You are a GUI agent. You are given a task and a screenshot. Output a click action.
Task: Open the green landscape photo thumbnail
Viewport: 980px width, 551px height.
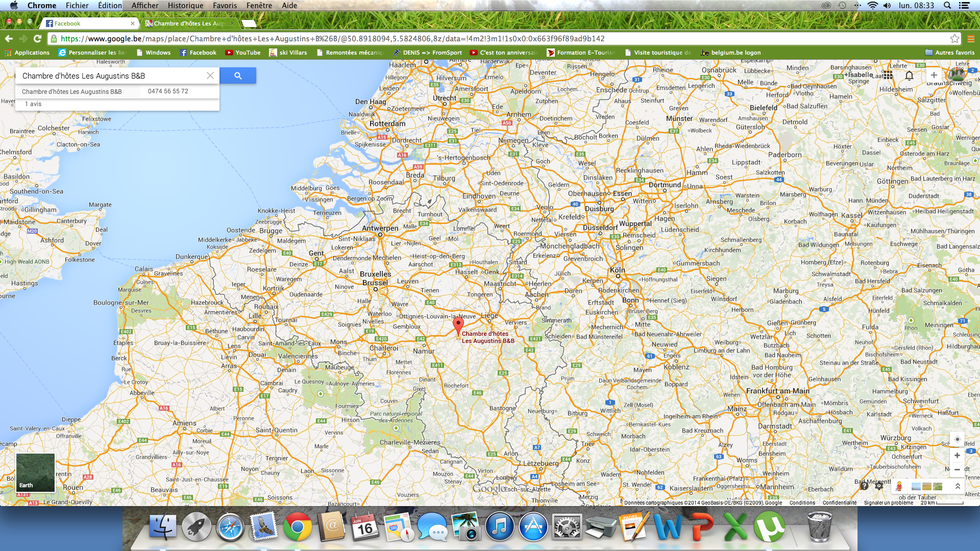(x=938, y=486)
